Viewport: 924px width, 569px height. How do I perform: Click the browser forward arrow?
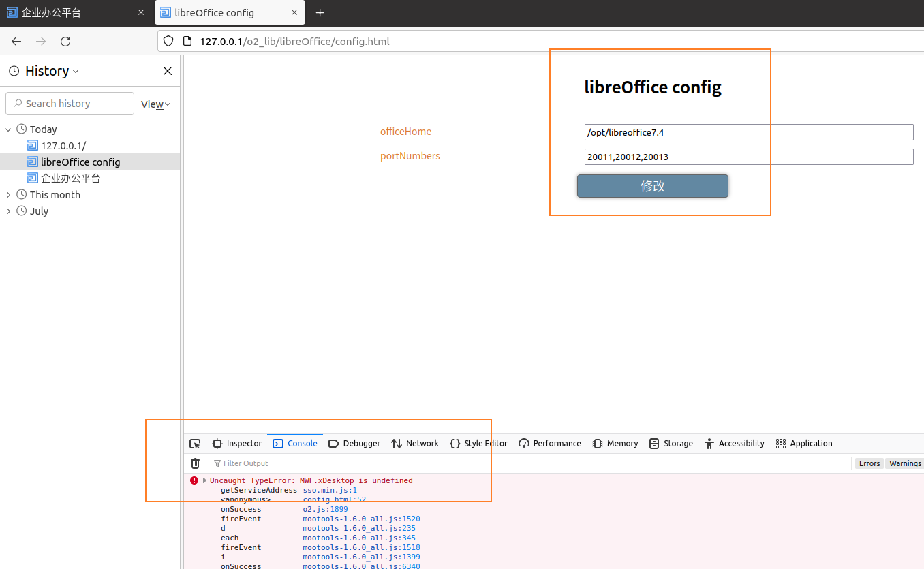pos(41,42)
